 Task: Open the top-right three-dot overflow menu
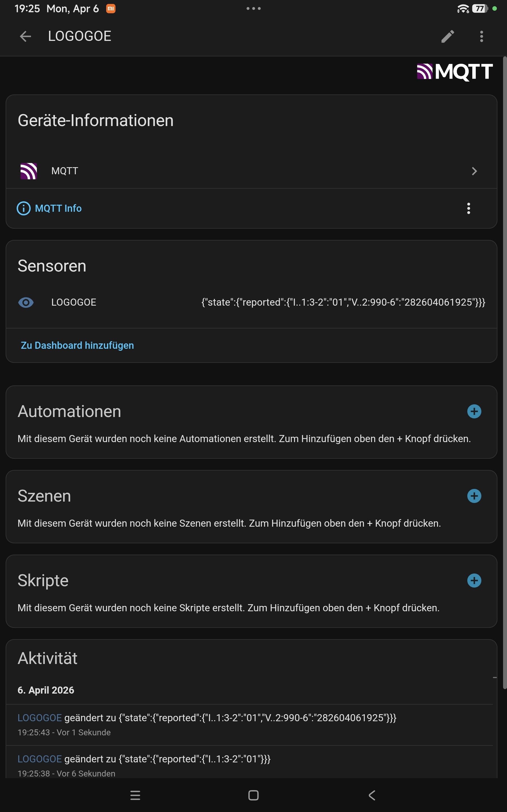[481, 36]
